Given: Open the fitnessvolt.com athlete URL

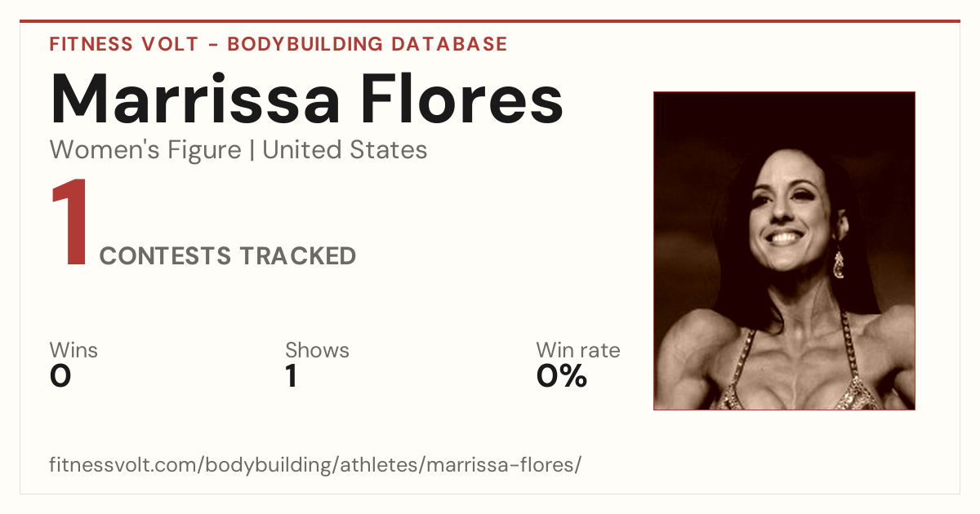Looking at the screenshot, I should pos(315,466).
